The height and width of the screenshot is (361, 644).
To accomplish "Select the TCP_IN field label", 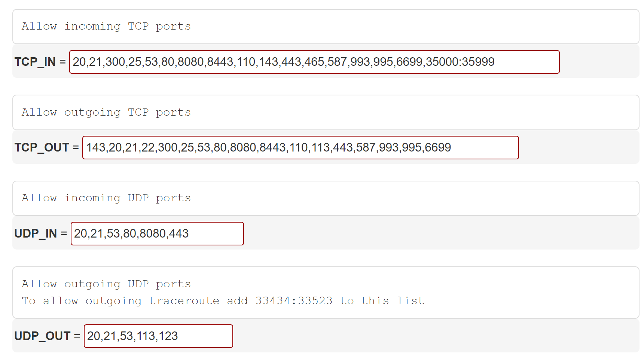I will tap(36, 62).
